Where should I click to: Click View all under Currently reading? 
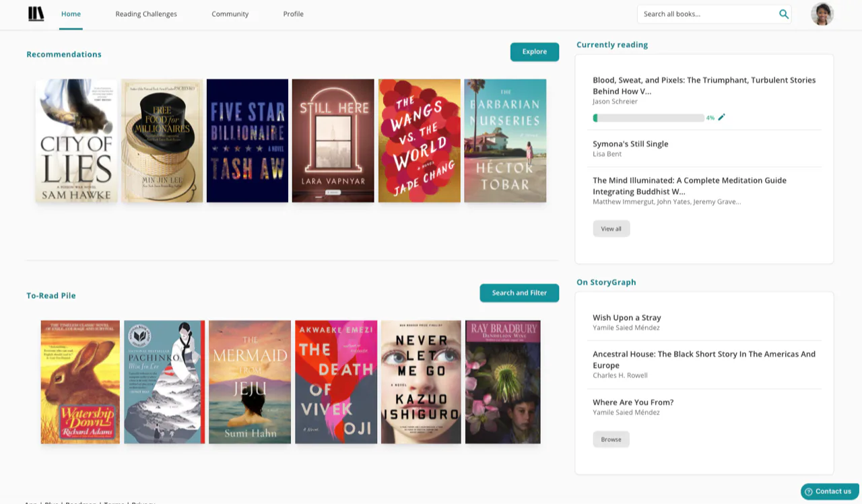point(611,229)
